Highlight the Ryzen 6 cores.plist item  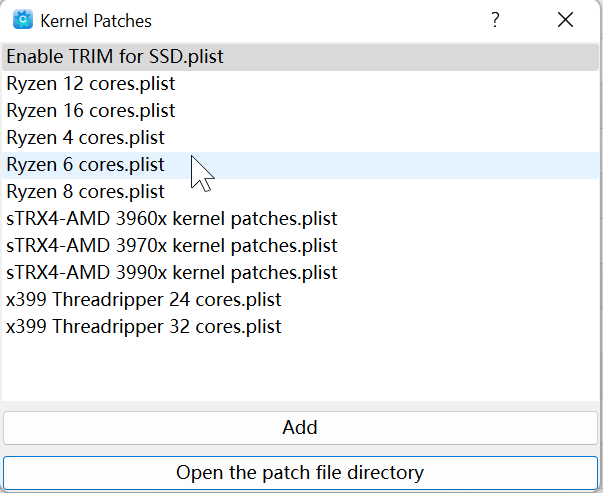click(x=85, y=165)
